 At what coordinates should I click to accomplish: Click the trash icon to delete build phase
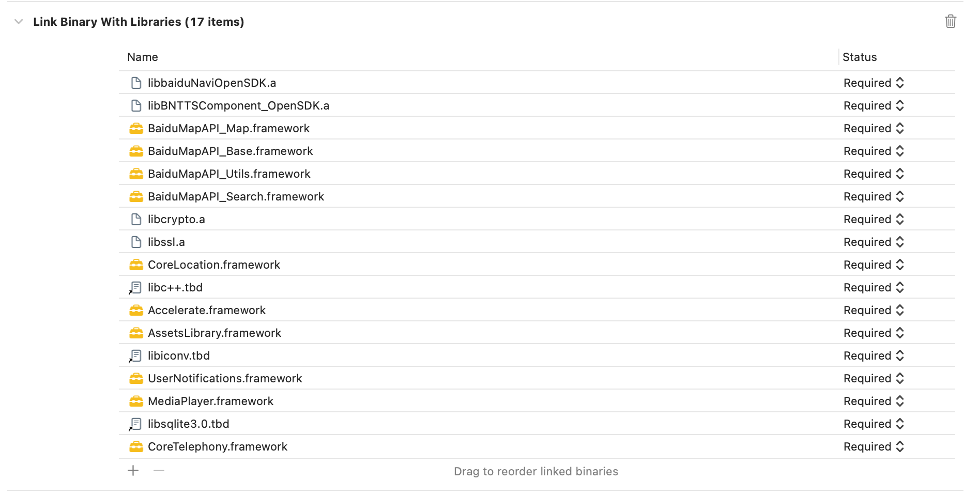(x=950, y=22)
